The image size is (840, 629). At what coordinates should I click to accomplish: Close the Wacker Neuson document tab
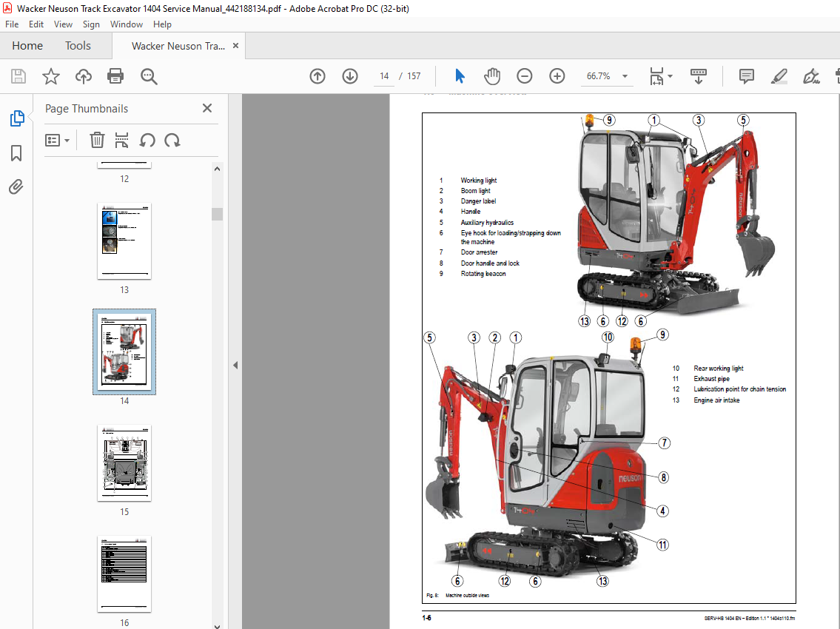235,46
